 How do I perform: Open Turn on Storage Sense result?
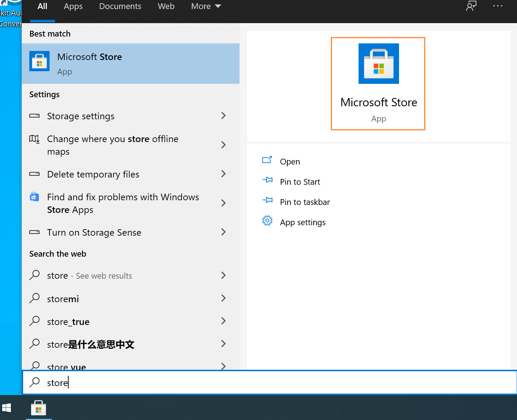[x=131, y=232]
